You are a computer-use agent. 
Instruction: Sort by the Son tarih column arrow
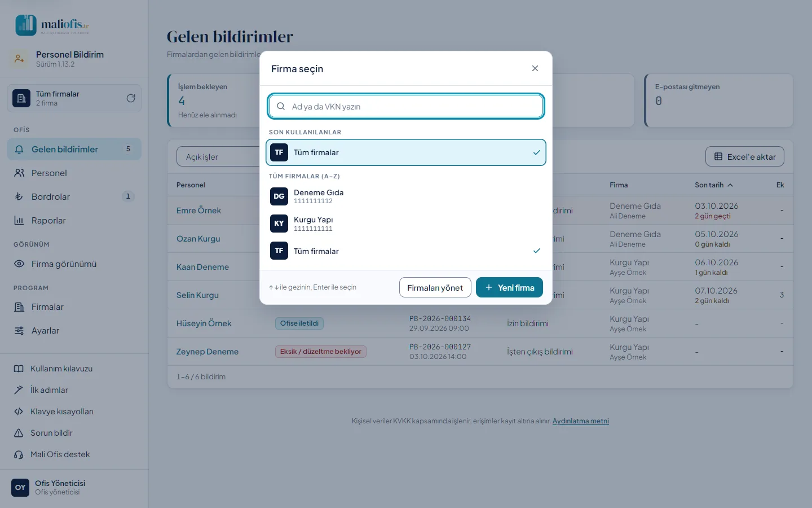point(730,185)
